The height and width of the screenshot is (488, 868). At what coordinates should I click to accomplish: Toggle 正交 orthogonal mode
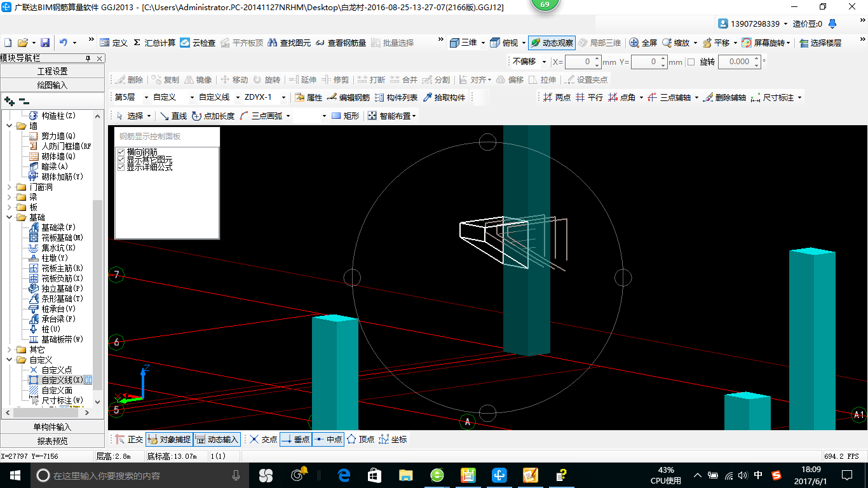pos(129,439)
